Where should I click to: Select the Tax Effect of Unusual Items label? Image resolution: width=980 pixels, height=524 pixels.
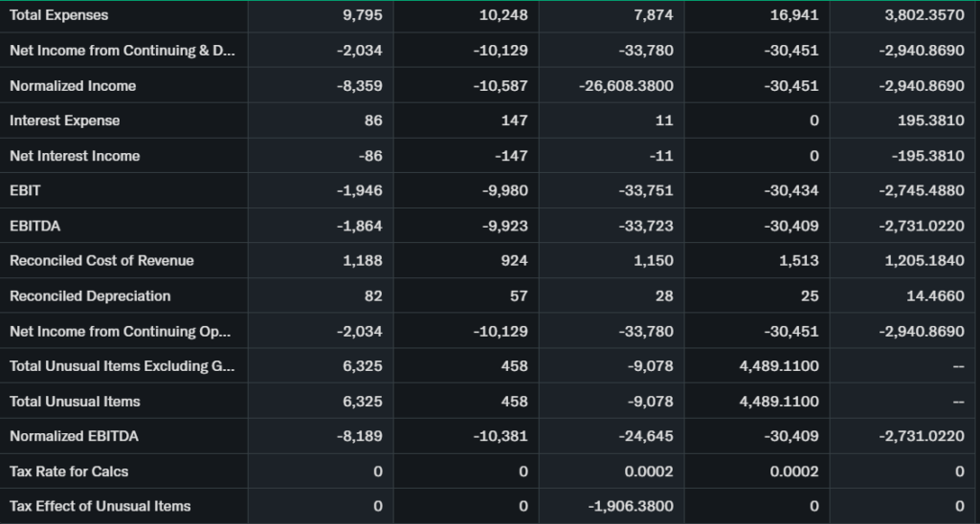[100, 506]
